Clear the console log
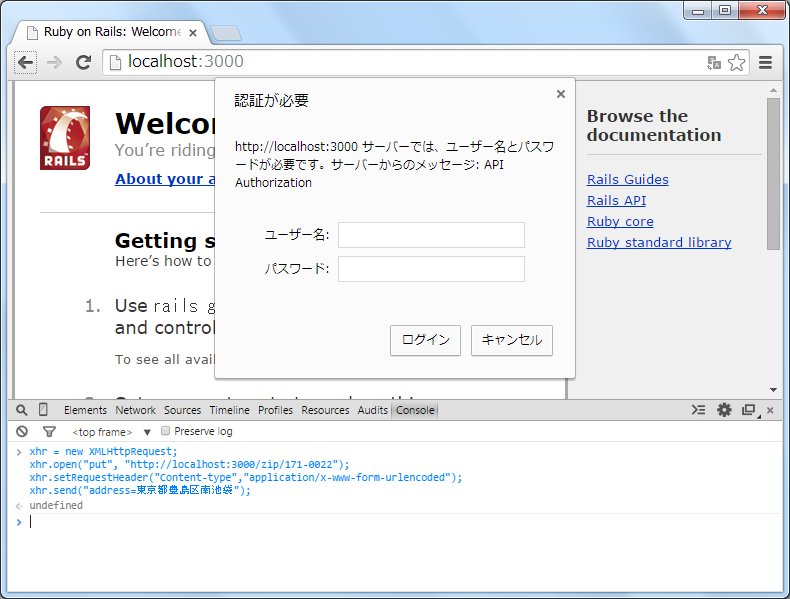 22,431
